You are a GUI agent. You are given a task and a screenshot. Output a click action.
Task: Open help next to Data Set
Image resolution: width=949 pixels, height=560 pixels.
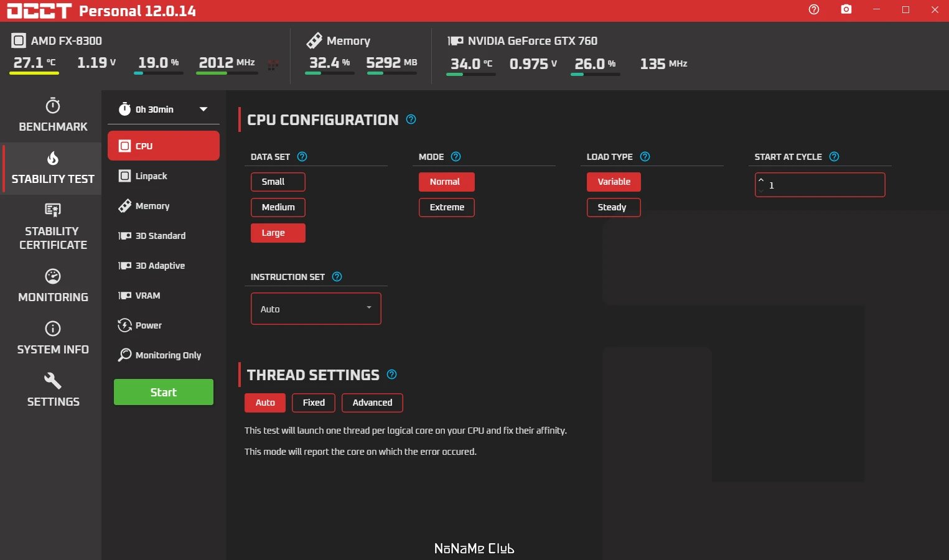tap(302, 157)
